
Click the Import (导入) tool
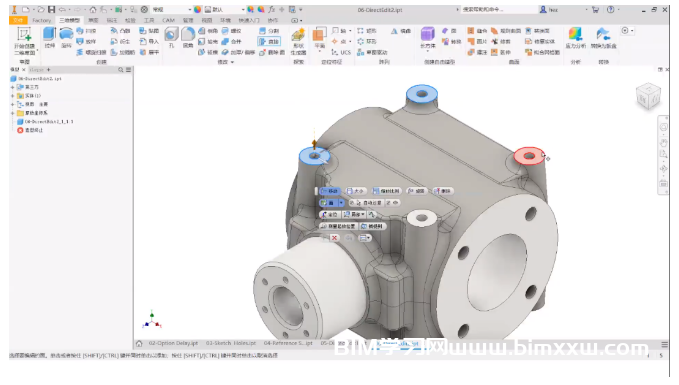(x=149, y=42)
